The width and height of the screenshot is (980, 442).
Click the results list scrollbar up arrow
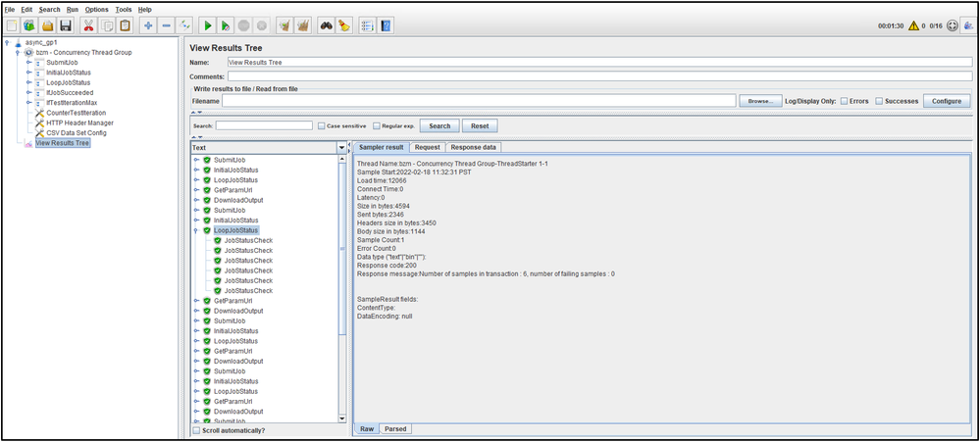coord(341,159)
